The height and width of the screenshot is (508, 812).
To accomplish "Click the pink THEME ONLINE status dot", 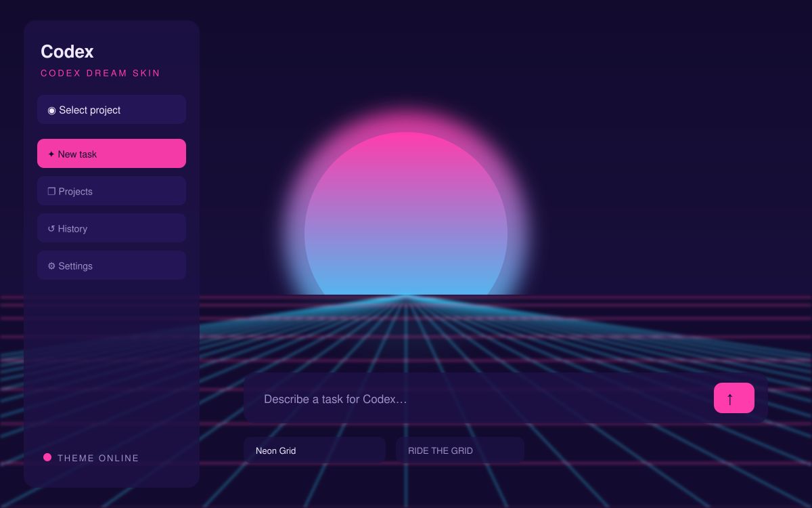I will 47,458.
